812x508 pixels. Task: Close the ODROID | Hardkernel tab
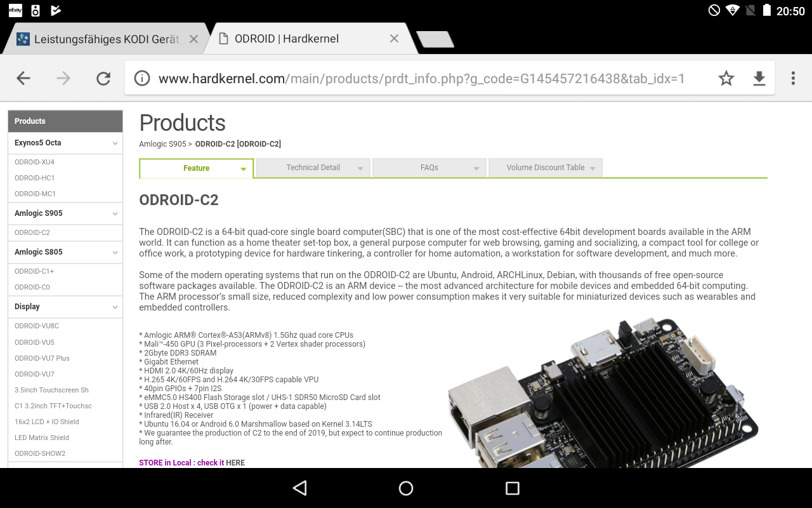point(394,39)
